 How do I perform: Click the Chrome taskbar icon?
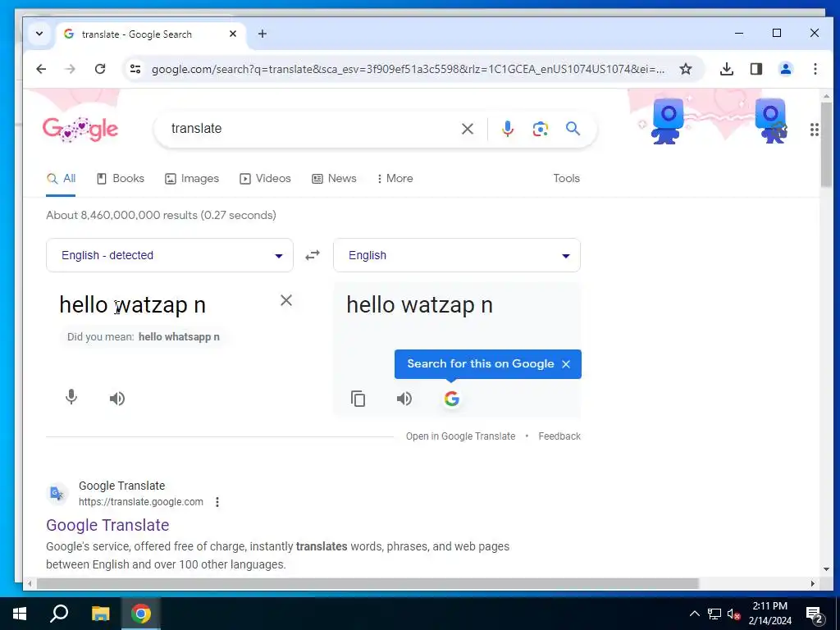tap(141, 614)
